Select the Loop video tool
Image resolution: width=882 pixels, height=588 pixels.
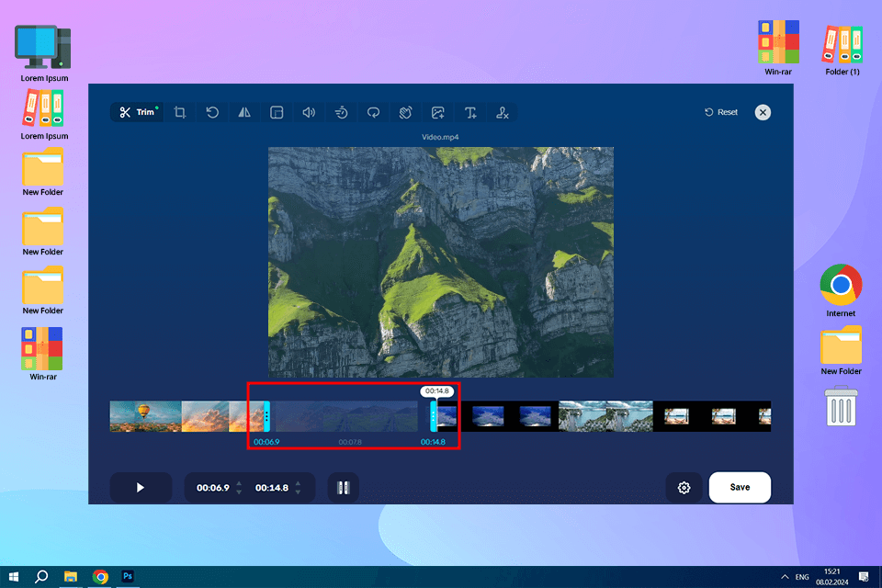tap(374, 112)
